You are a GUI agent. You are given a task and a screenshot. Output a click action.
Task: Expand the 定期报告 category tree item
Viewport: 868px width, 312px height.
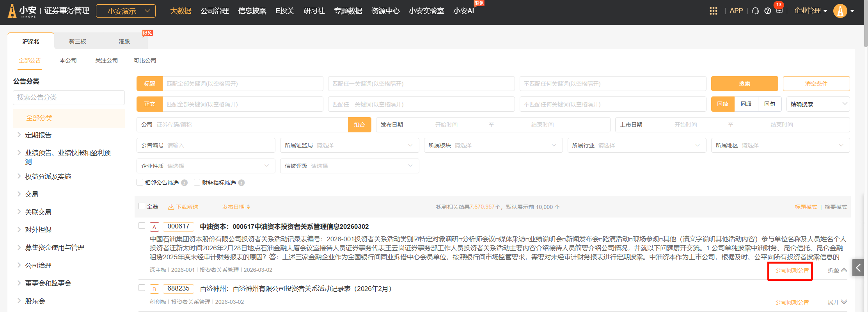click(19, 135)
